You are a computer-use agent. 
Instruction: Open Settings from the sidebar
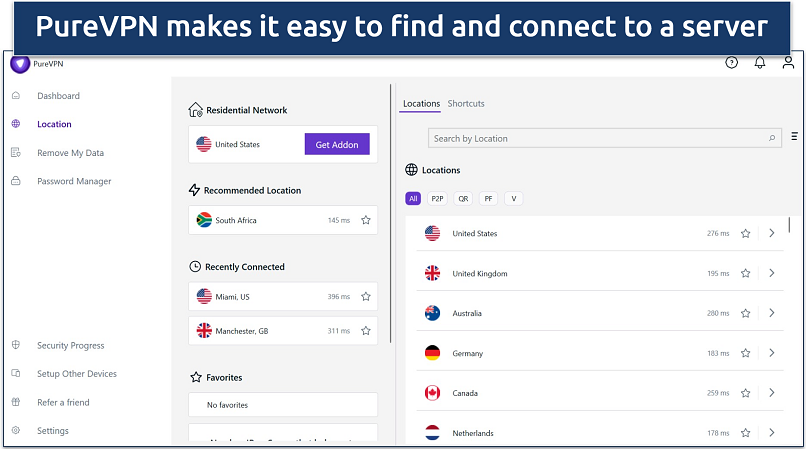pyautogui.click(x=53, y=431)
